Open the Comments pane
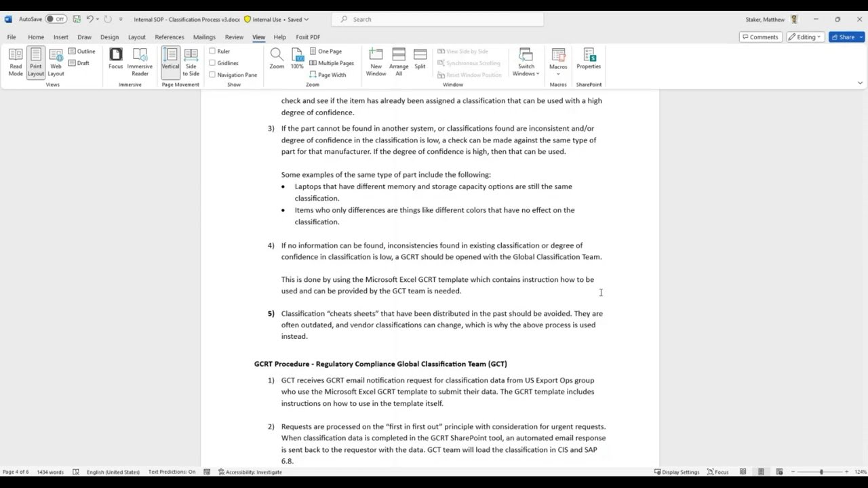The width and height of the screenshot is (868, 488). [x=759, y=37]
